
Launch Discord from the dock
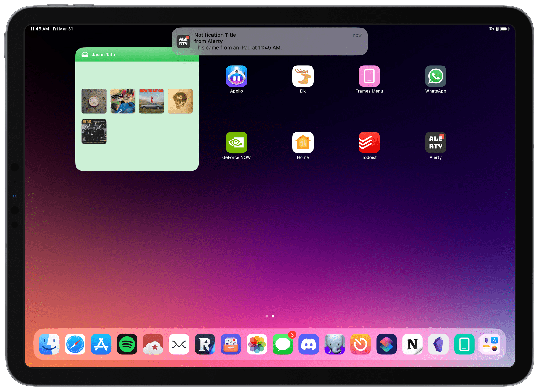click(x=309, y=344)
